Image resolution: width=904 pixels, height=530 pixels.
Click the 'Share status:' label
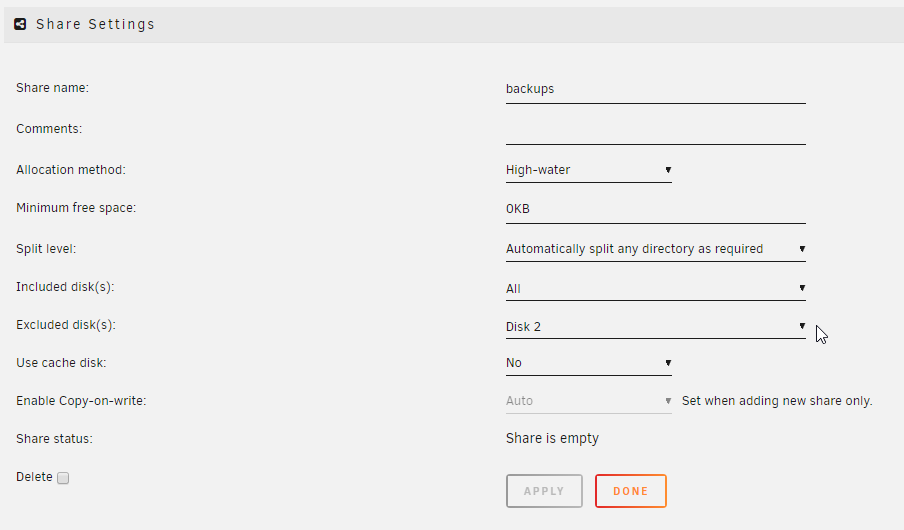click(x=54, y=439)
